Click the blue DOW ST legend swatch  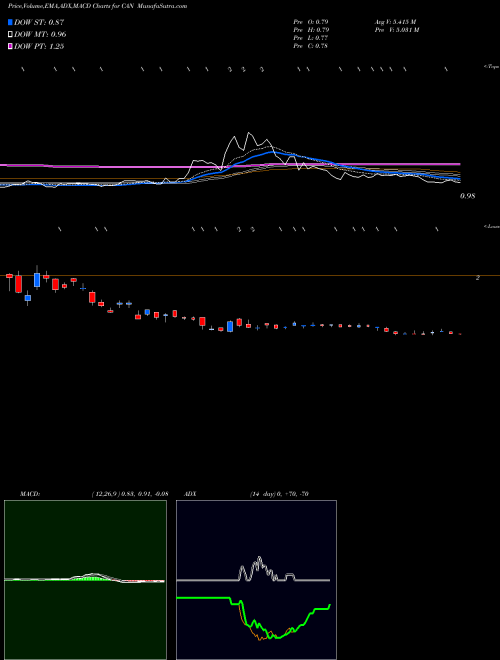click(x=11, y=23)
